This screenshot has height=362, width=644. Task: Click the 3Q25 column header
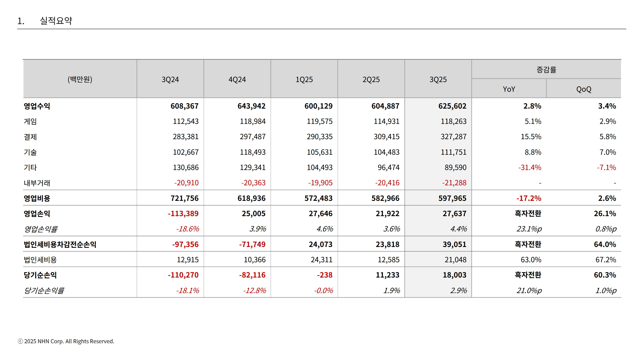point(438,79)
